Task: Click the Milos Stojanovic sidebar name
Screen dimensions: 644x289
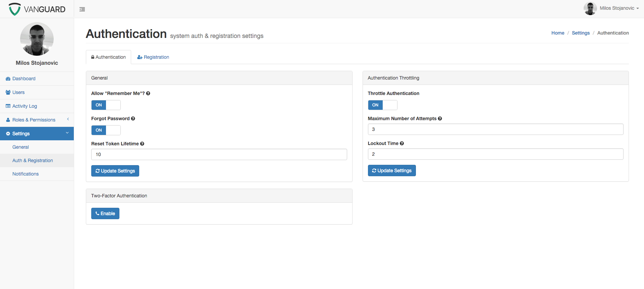Action: point(37,63)
